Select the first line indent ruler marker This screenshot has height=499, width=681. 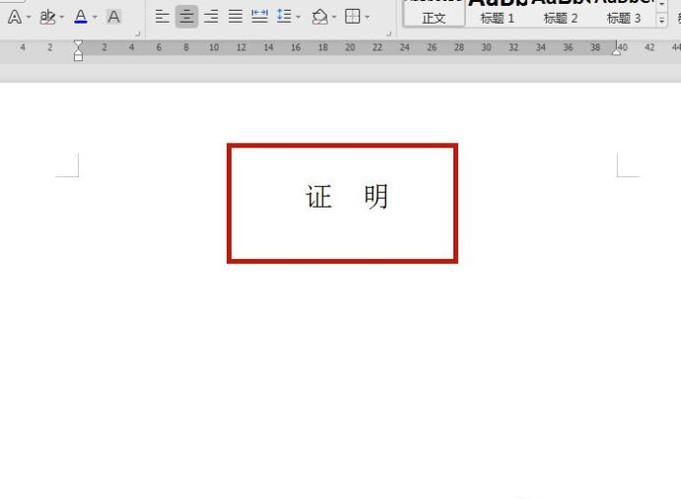click(78, 43)
